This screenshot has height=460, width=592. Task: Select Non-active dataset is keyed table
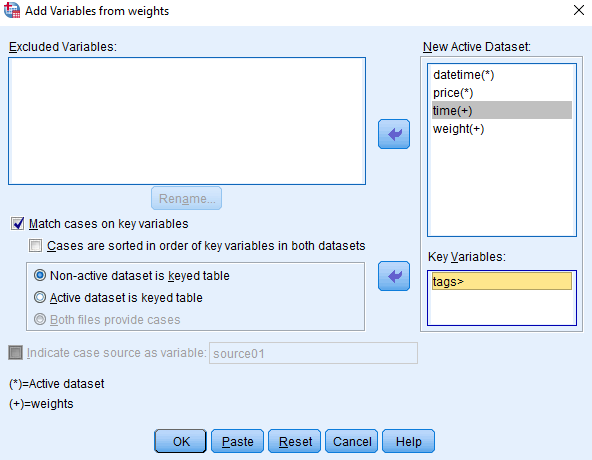tap(40, 275)
